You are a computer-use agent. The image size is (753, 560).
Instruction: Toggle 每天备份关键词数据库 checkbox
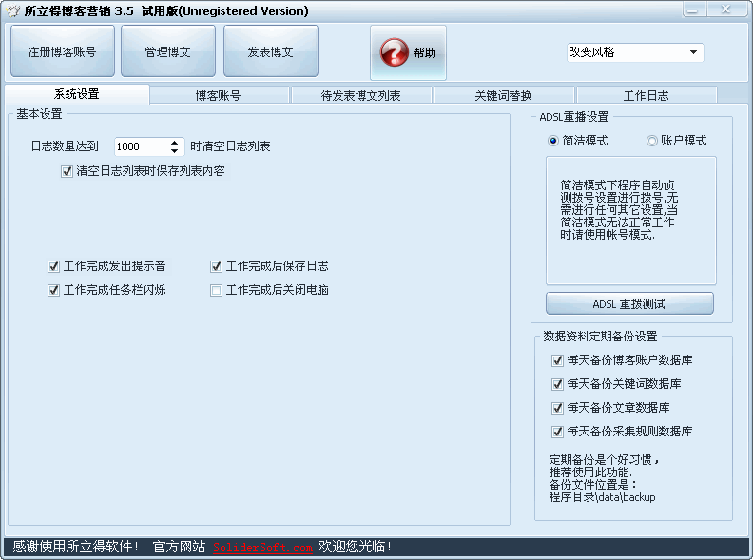click(x=557, y=384)
